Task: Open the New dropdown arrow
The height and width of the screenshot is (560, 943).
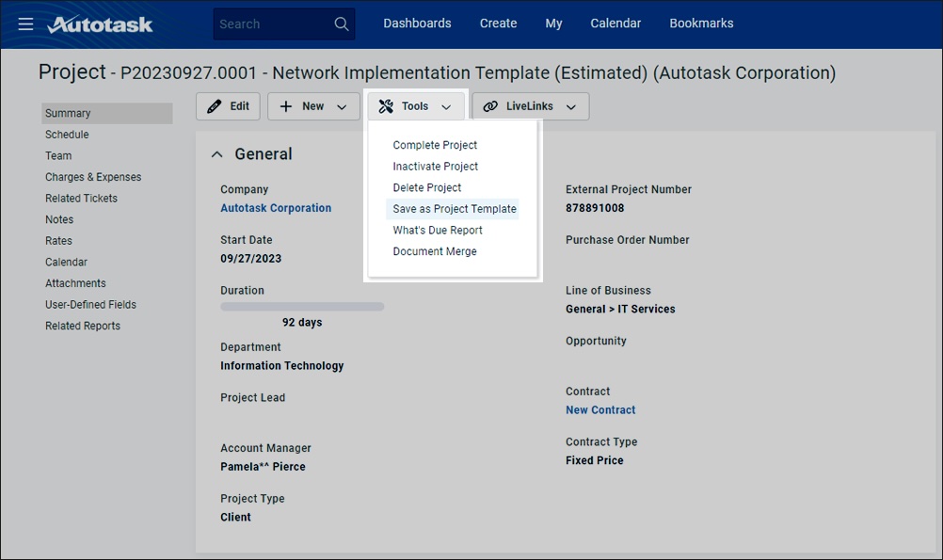Action: [x=342, y=107]
